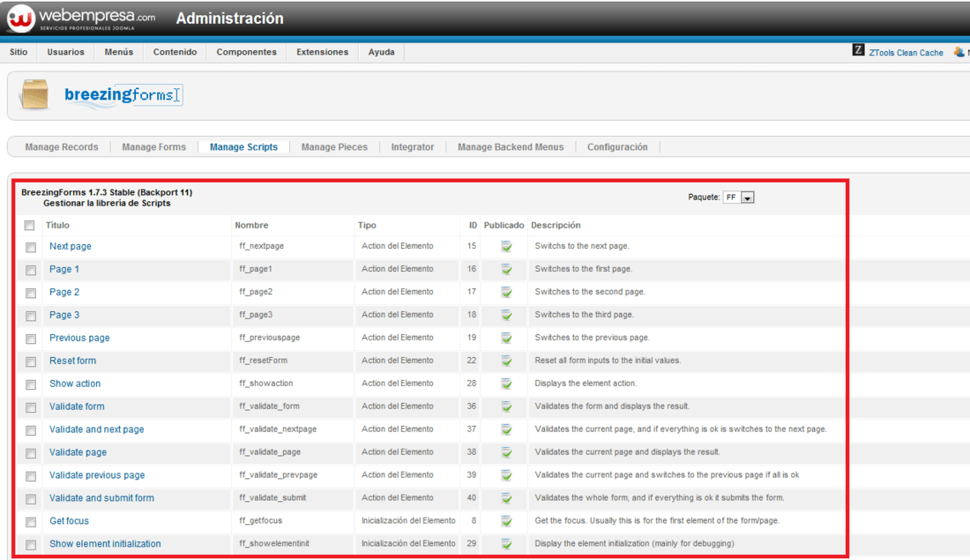The image size is (970, 560).
Task: Open the Reset form script link
Action: point(73,361)
